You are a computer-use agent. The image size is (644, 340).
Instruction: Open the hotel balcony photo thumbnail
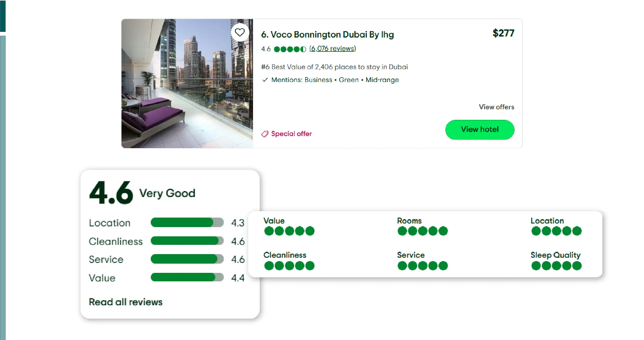click(187, 84)
